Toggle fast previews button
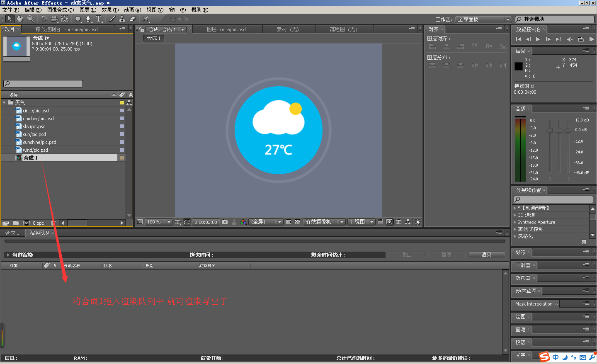The width and height of the screenshot is (597, 364). pos(390,222)
